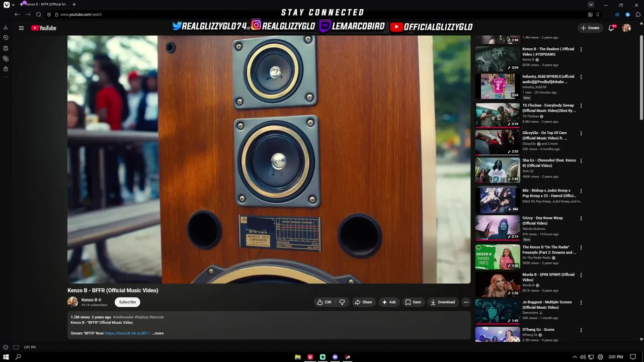Go forward to next page
The width and height of the screenshot is (644, 362).
click(28, 15)
